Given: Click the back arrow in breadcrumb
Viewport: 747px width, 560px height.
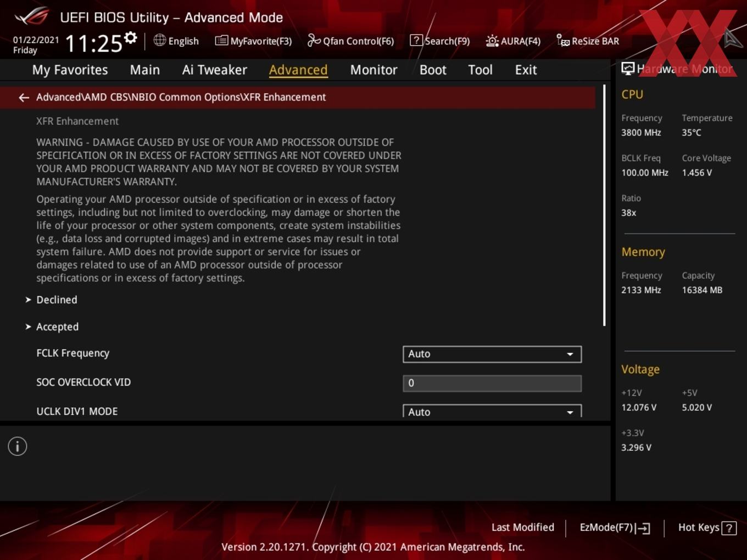Looking at the screenshot, I should point(24,97).
